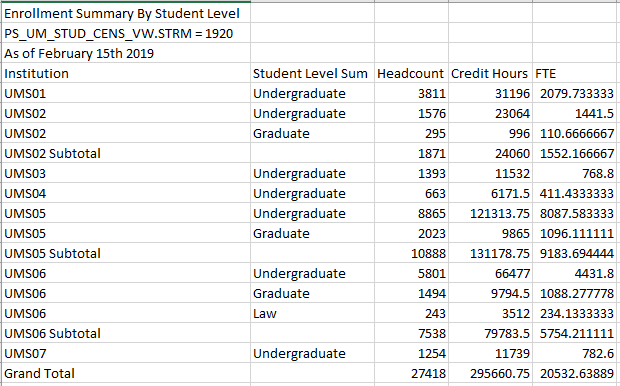The image size is (620, 386).
Task: Select the Grand Total credit hours 295660.75
Action: coord(490,373)
